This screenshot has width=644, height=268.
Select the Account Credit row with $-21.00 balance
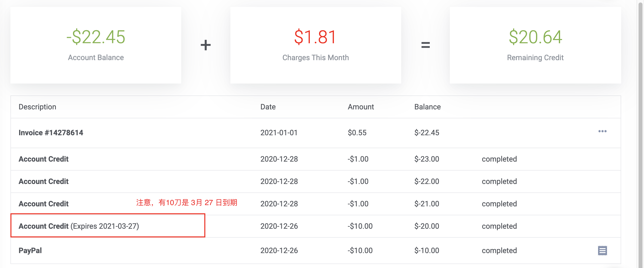point(43,204)
